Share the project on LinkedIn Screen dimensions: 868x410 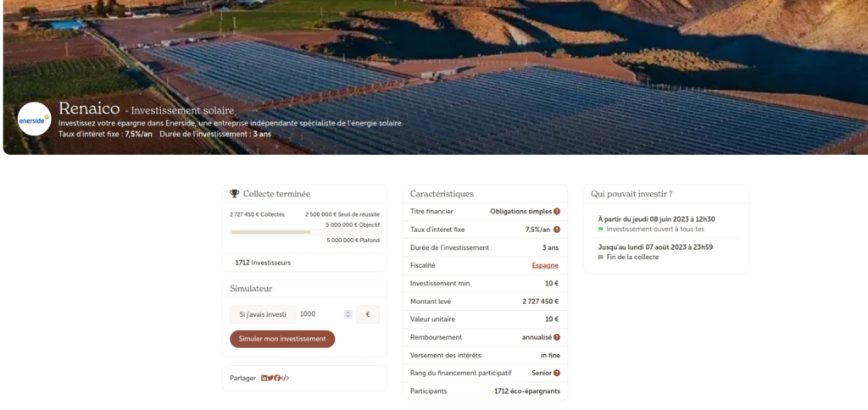264,378
